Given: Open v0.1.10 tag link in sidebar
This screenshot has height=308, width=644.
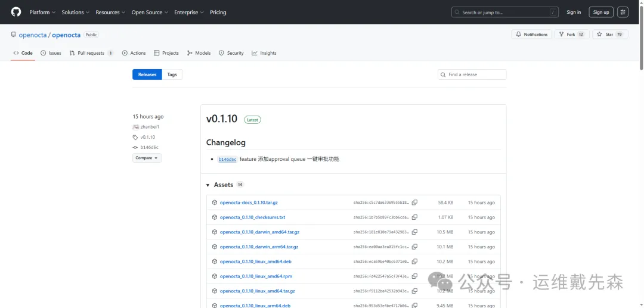Looking at the screenshot, I should click(147, 138).
